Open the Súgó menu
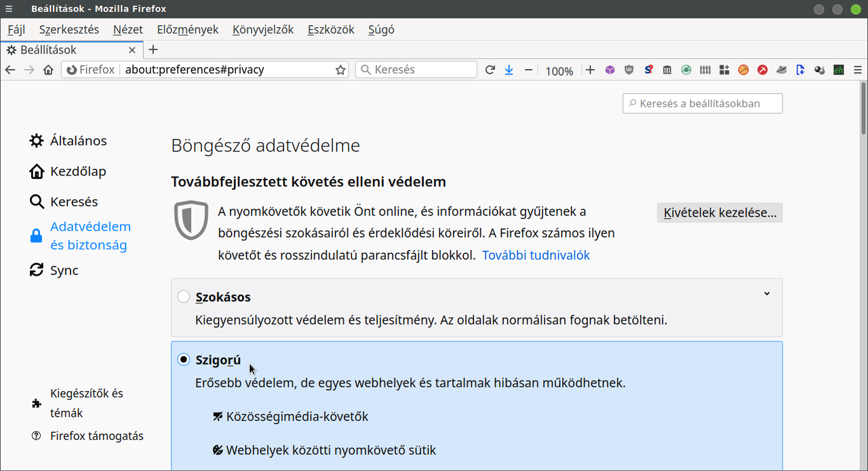Image resolution: width=868 pixels, height=471 pixels. tap(381, 30)
